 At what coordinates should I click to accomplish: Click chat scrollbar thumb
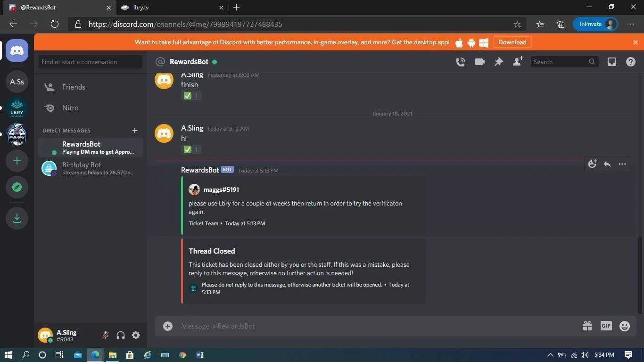[x=640, y=274]
